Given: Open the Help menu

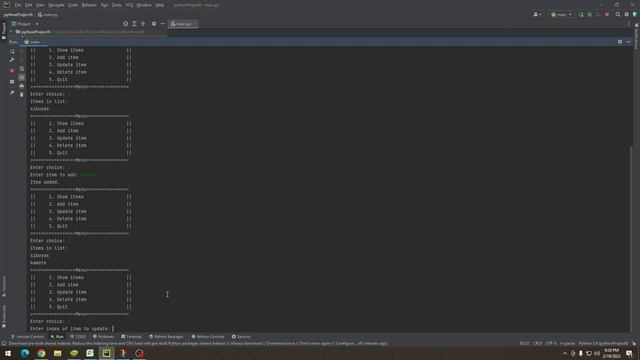Looking at the screenshot, I should pos(160,5).
